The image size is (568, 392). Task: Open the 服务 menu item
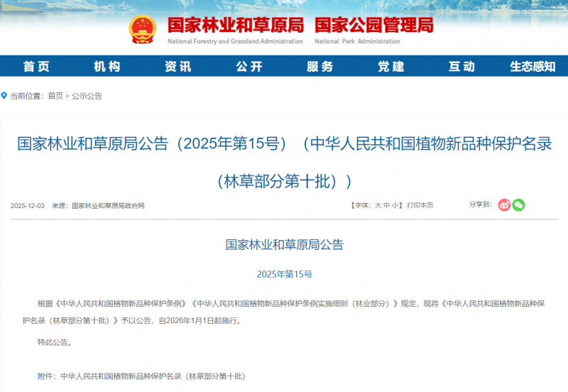pos(320,67)
